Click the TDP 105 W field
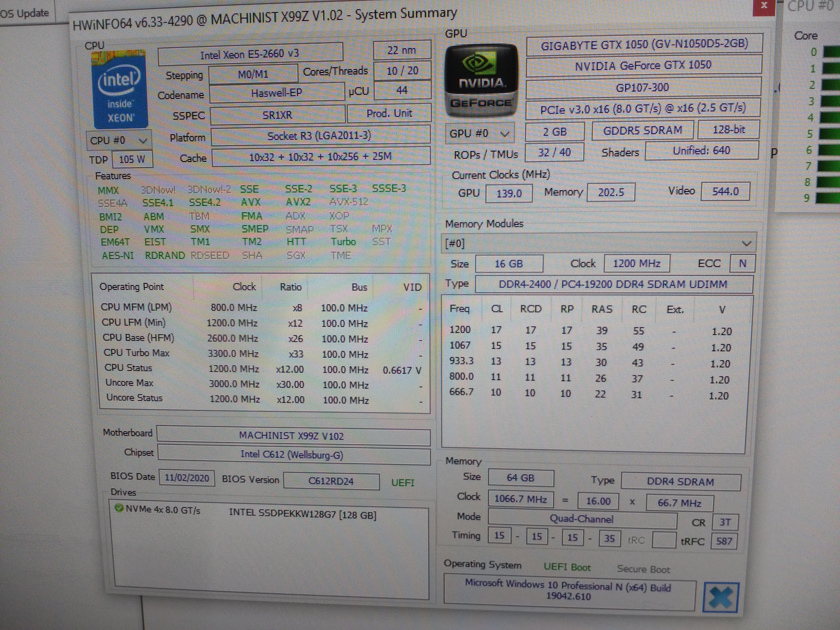The image size is (840, 630). (132, 159)
